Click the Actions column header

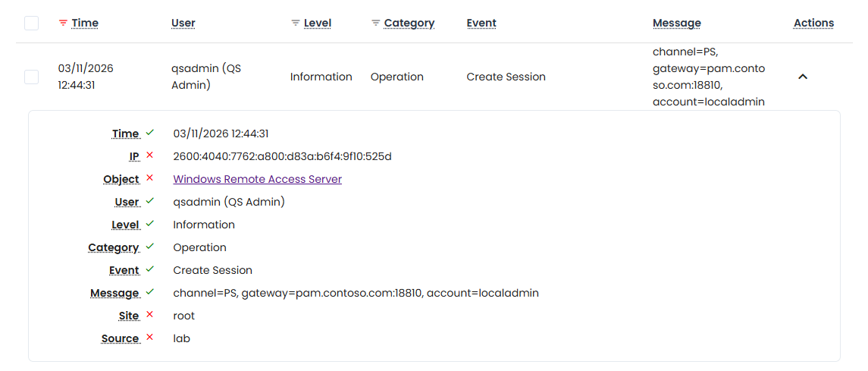click(x=813, y=23)
